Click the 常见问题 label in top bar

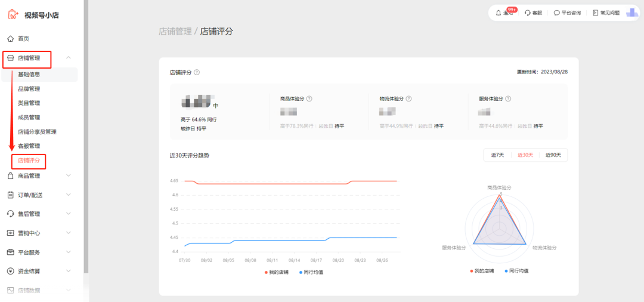[610, 13]
